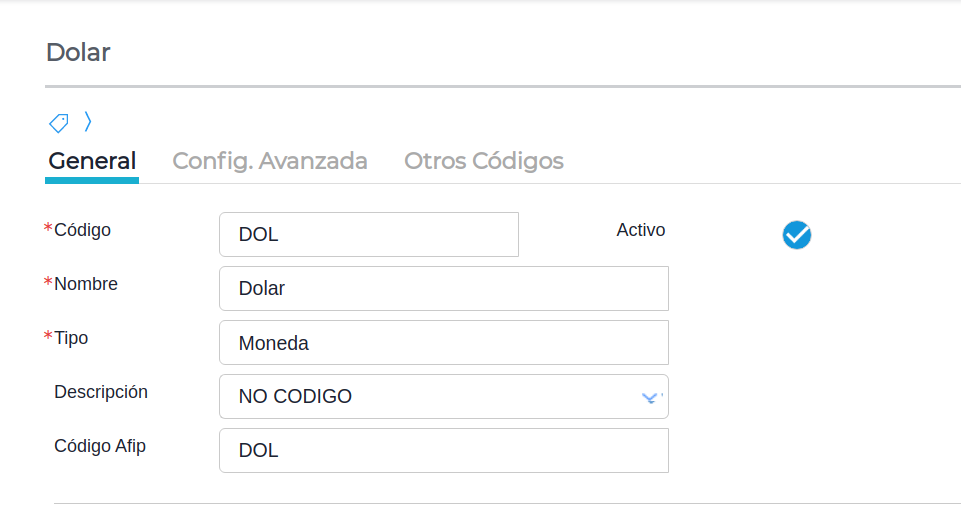Image resolution: width=961 pixels, height=516 pixels.
Task: Click the right chevron beside the tag icon
Action: coord(88,122)
